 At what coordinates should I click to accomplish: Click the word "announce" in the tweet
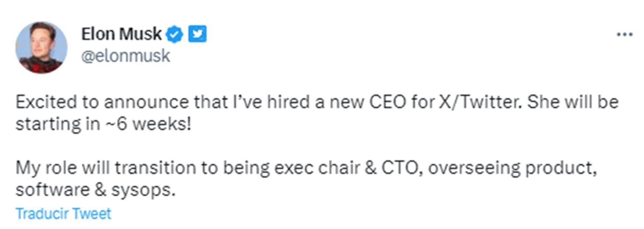(146, 102)
